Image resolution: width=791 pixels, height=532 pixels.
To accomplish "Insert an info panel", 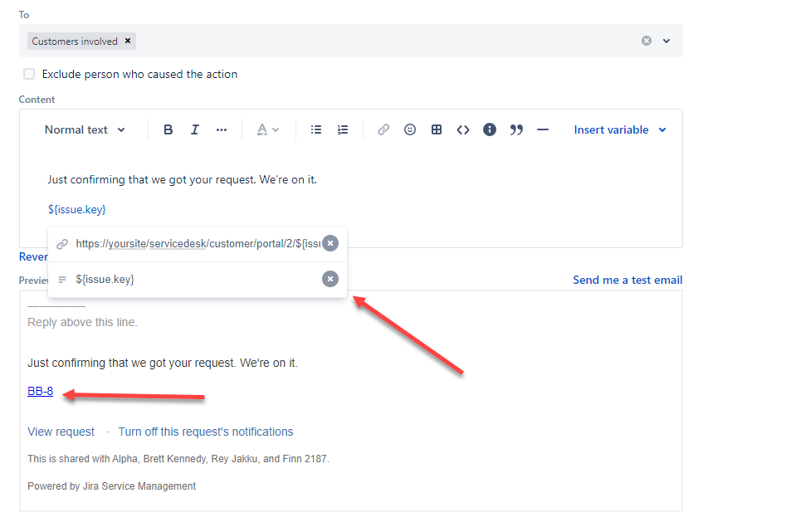I will pyautogui.click(x=490, y=130).
